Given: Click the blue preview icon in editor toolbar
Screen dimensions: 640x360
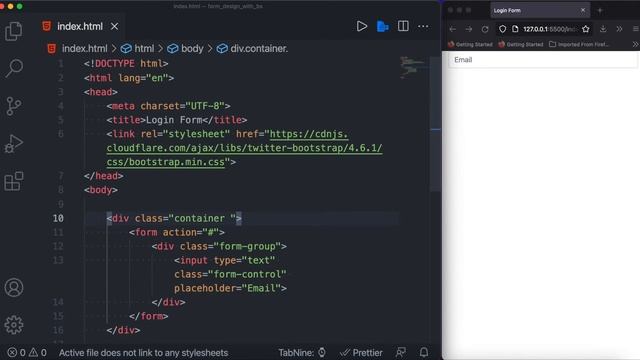Looking at the screenshot, I should tap(382, 27).
